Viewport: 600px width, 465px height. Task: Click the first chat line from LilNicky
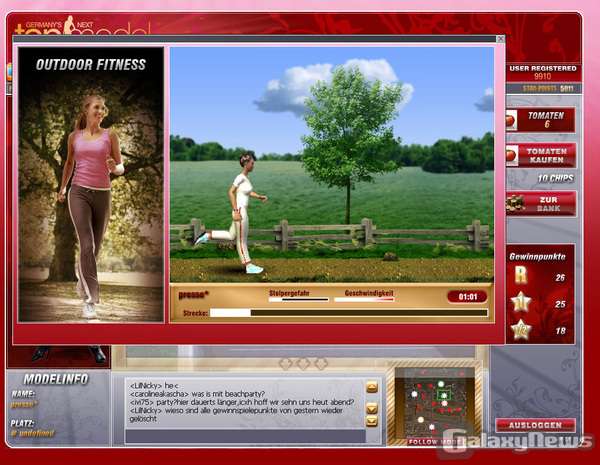click(154, 386)
